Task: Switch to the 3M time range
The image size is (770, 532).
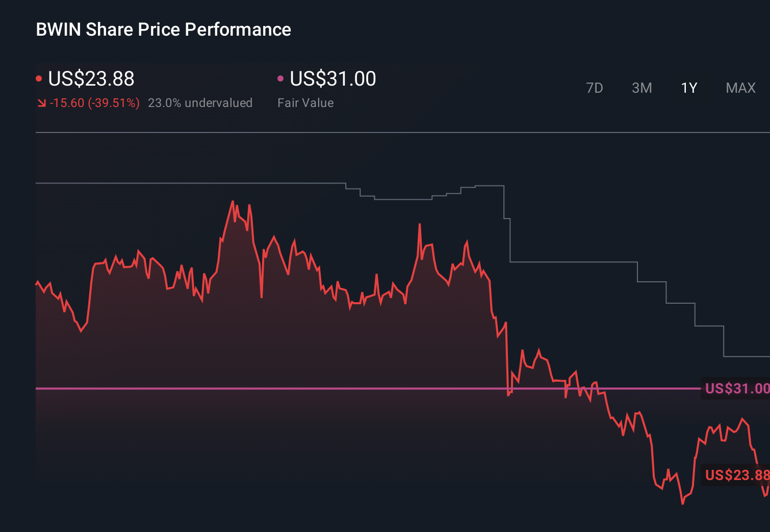Action: (641, 88)
